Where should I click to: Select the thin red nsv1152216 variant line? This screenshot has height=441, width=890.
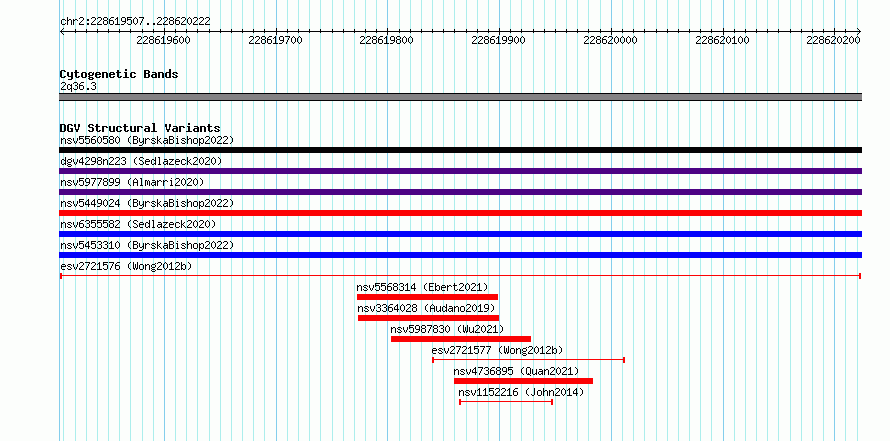(x=506, y=402)
